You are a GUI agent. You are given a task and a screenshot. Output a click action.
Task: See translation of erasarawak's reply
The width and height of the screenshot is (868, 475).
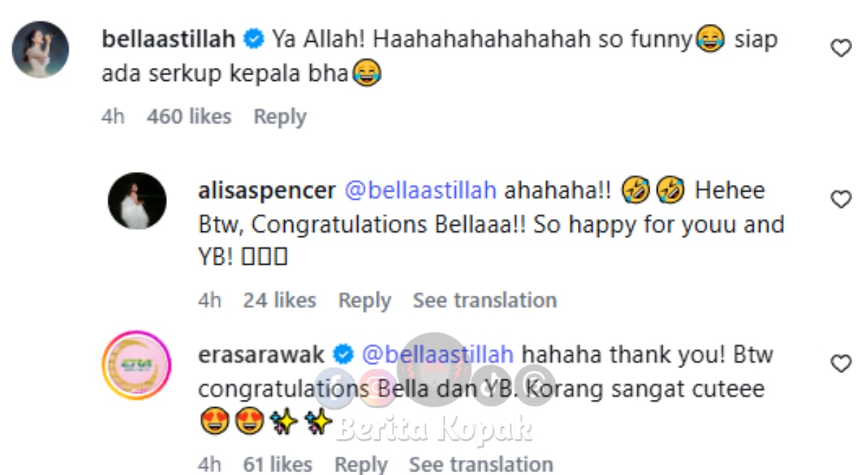tap(481, 464)
